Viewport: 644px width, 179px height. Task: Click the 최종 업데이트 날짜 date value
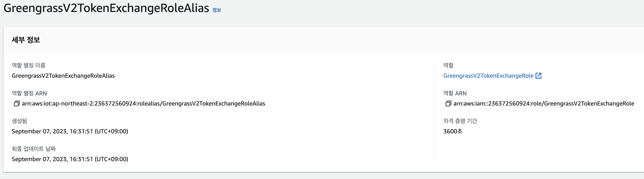[x=70, y=159]
